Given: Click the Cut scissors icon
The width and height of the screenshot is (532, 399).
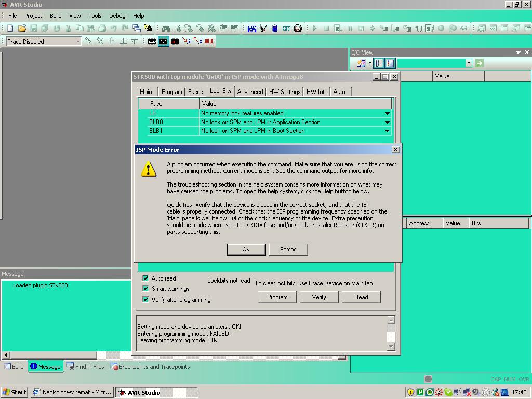Looking at the screenshot, I should coord(68,29).
